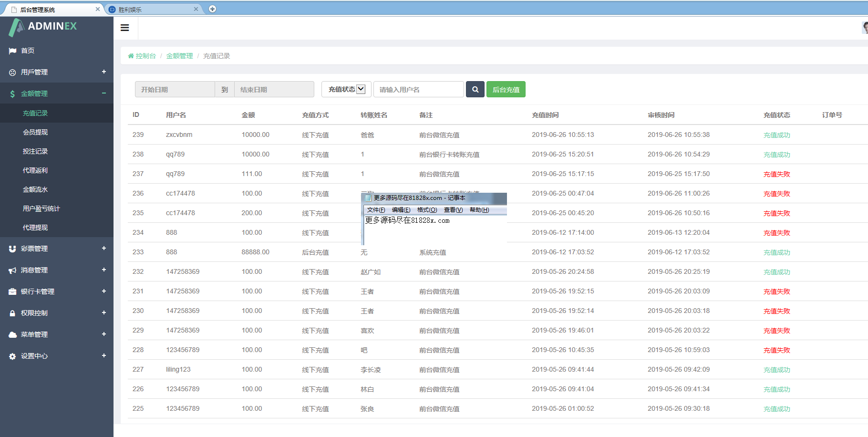Click the home icon in breadcrumb
The width and height of the screenshot is (868, 437).
click(x=131, y=56)
